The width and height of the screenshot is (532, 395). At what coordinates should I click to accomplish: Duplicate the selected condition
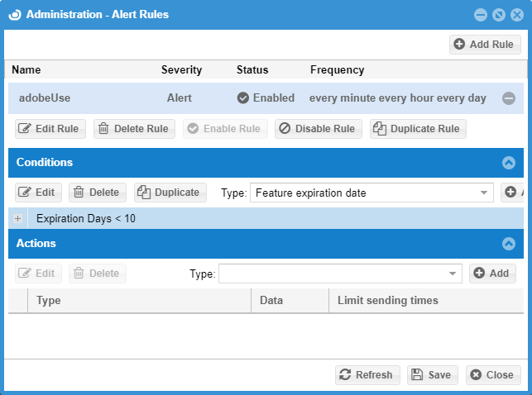tap(170, 193)
